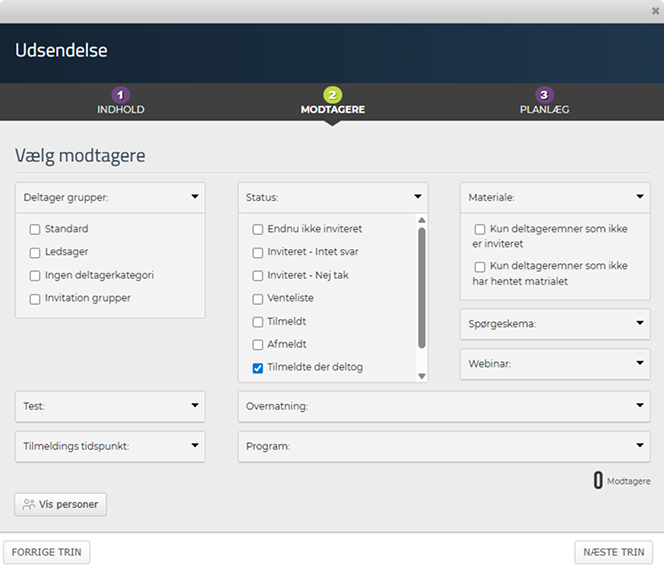
Task: Close the dialog with the X icon
Action: tap(655, 10)
